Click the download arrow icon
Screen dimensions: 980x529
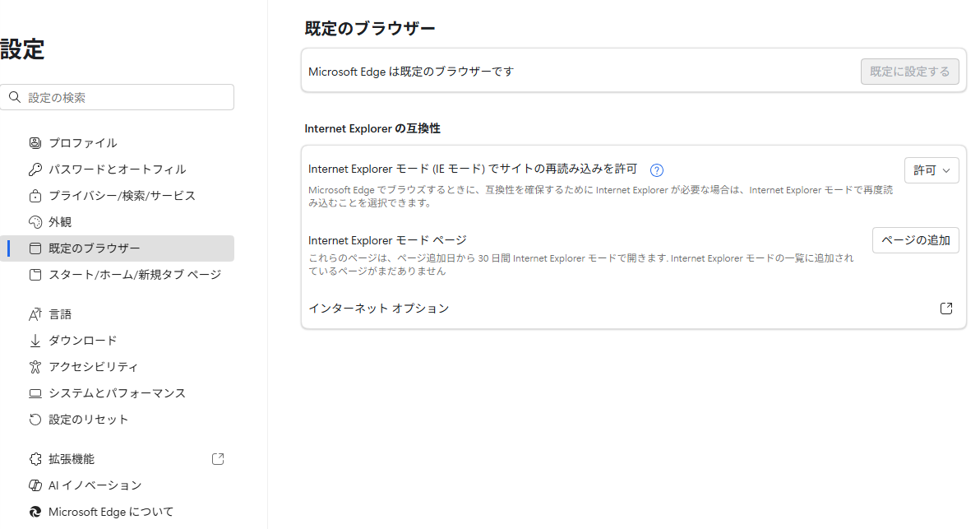coord(35,341)
